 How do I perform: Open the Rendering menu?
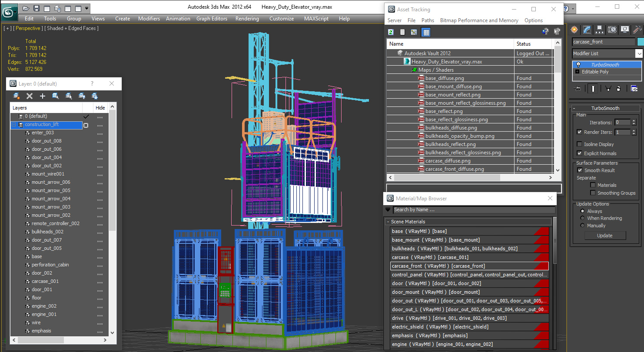[247, 19]
